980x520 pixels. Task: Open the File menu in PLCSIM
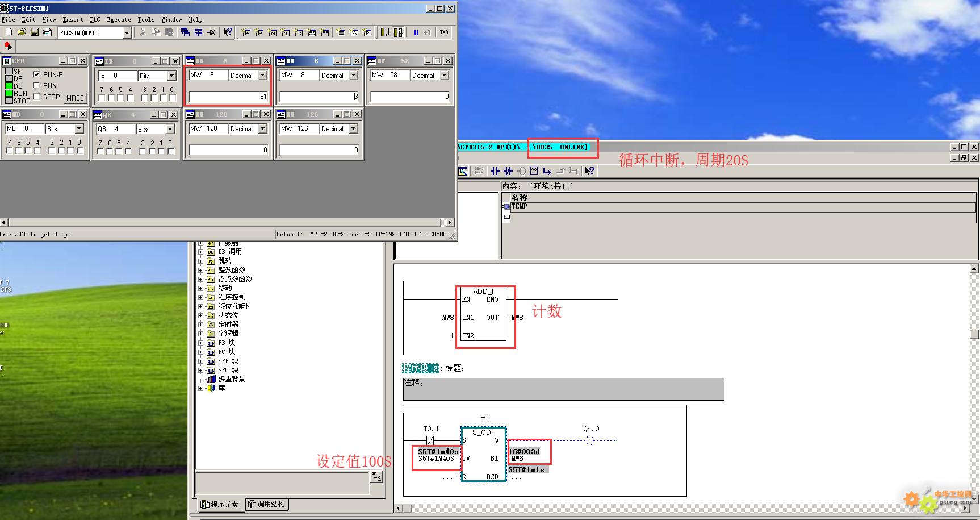[8, 19]
